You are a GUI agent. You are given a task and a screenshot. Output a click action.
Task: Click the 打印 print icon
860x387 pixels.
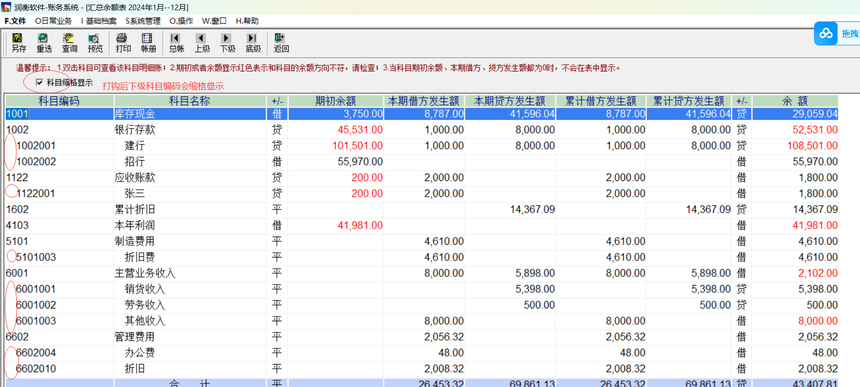coord(123,43)
